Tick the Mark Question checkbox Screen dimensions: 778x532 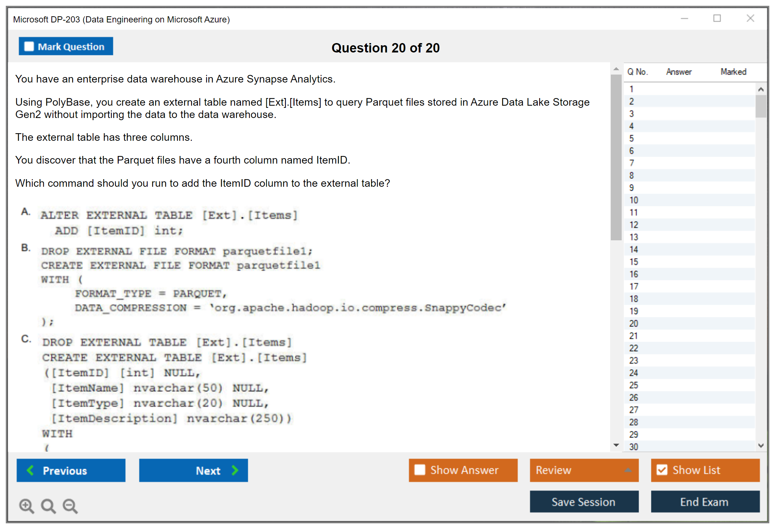[x=29, y=46]
